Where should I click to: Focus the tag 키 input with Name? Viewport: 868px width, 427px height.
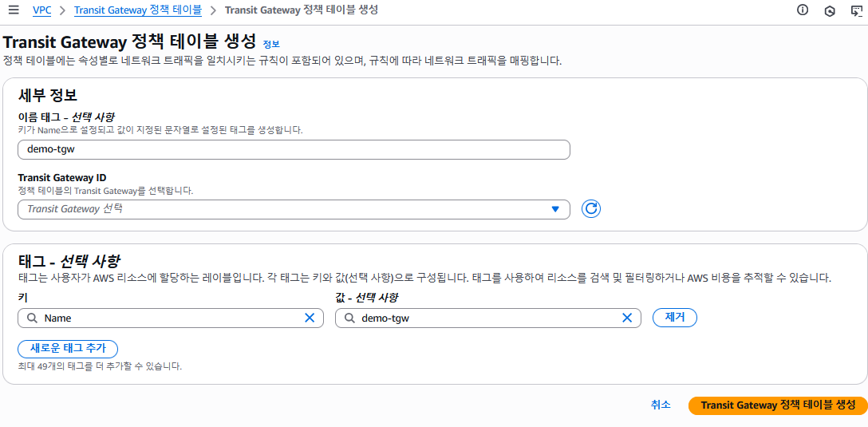tap(171, 318)
